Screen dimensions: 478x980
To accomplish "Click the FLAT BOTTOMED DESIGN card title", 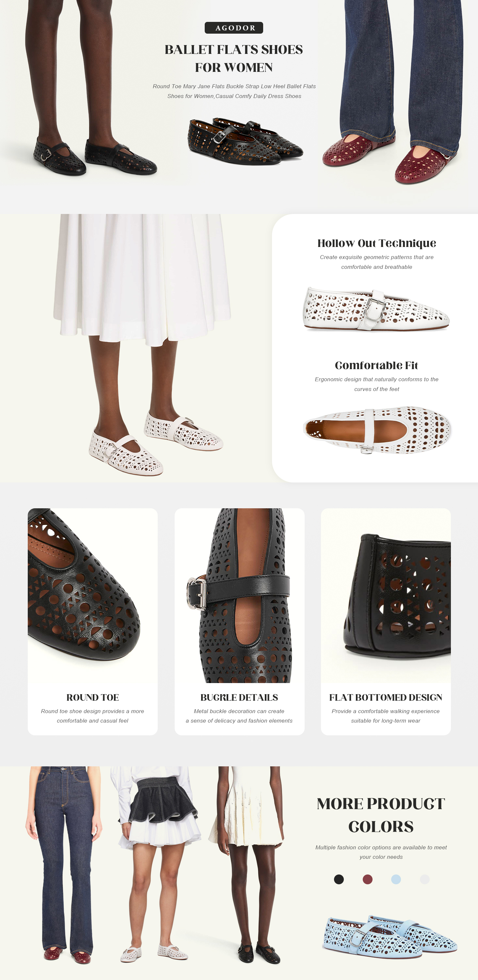I will [386, 697].
